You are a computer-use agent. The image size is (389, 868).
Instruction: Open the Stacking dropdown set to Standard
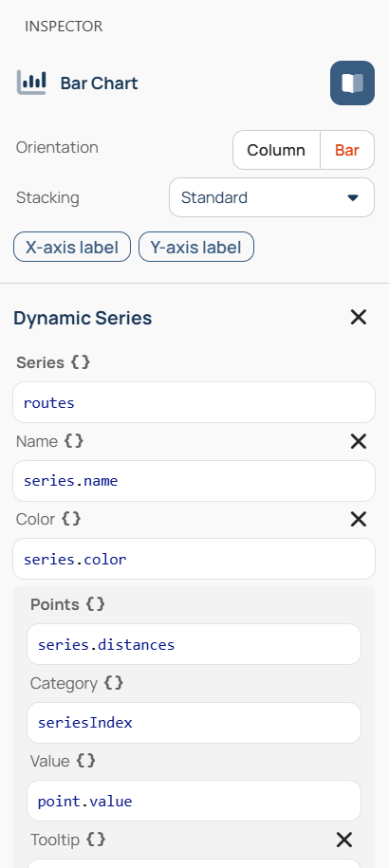271,197
